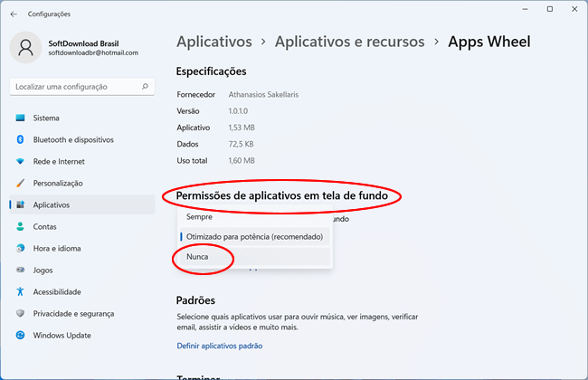Click the Jogos controller icon
Viewport: 588px width, 380px height.
pyautogui.click(x=20, y=270)
